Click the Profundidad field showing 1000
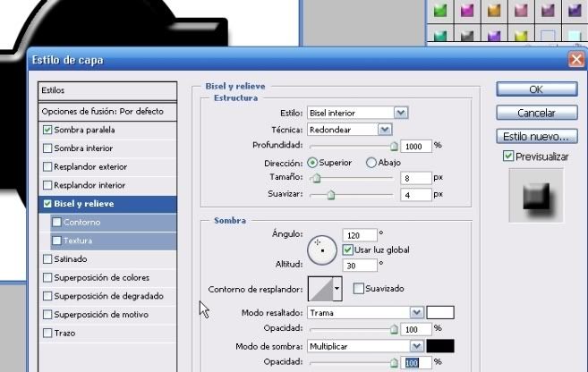588x372 pixels. pyautogui.click(x=416, y=146)
